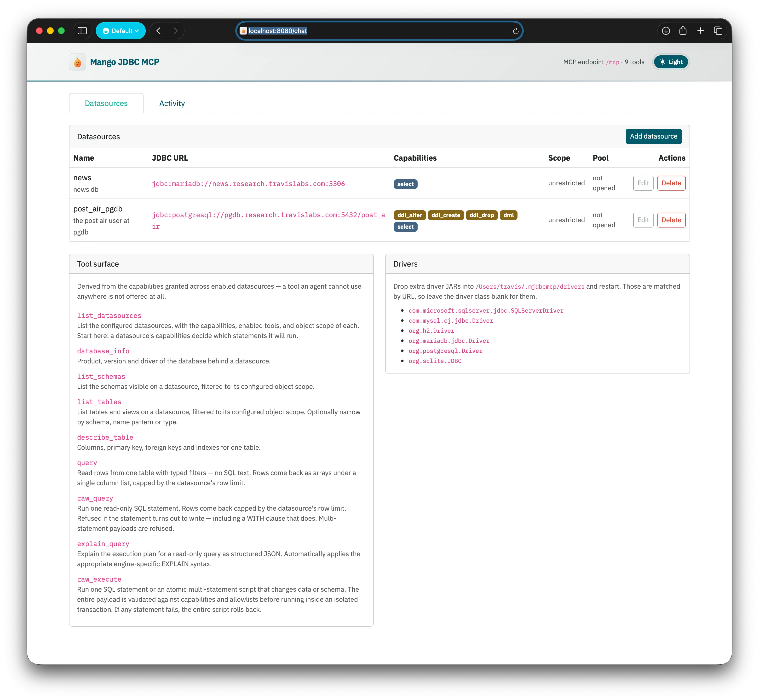Click the ddl_alter capability badge
This screenshot has height=700, width=759.
[x=410, y=215]
